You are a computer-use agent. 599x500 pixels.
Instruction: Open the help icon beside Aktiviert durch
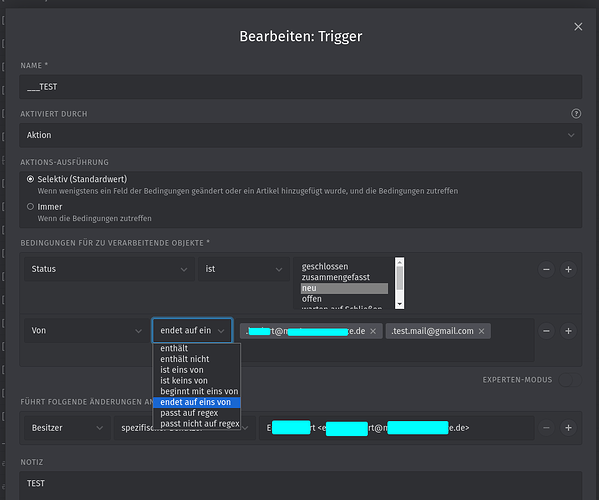pyautogui.click(x=576, y=113)
